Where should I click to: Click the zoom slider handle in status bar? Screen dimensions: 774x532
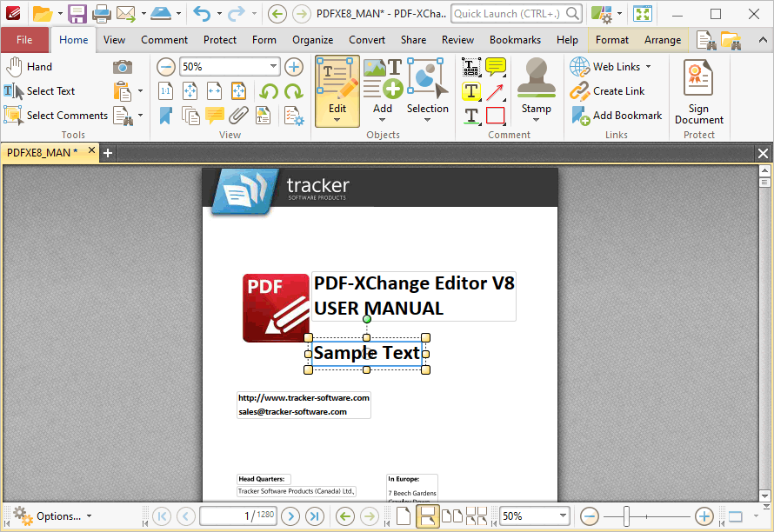click(626, 516)
